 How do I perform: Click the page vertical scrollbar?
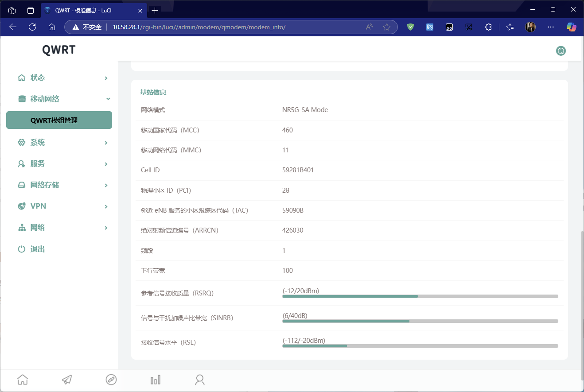(582, 306)
